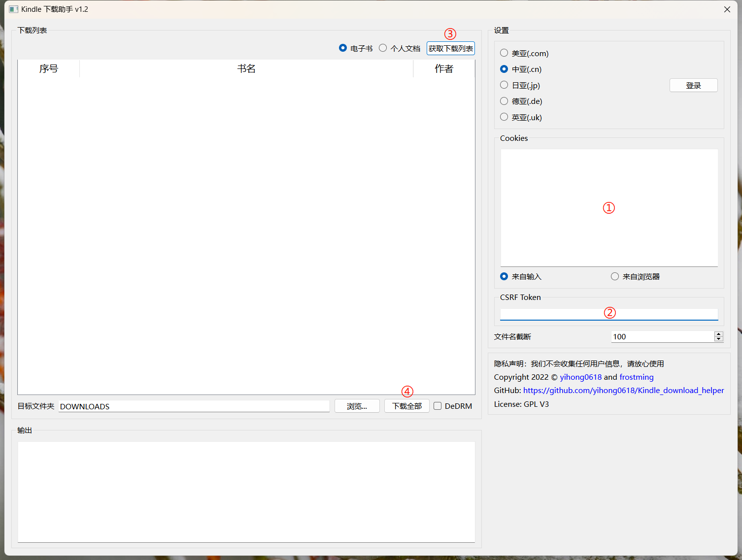The height and width of the screenshot is (560, 742).
Task: Click the 书名 column header
Action: pyautogui.click(x=246, y=68)
